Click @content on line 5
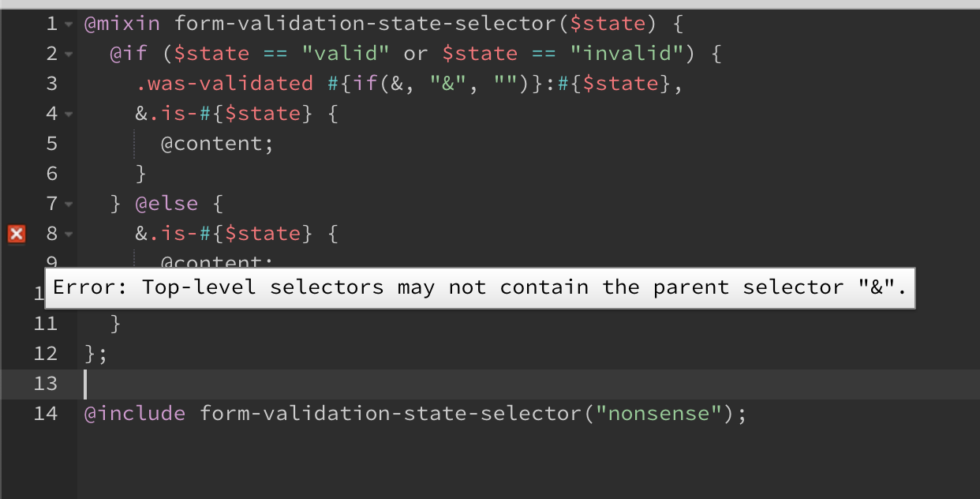Screen dimensions: 980x499 [x=218, y=143]
